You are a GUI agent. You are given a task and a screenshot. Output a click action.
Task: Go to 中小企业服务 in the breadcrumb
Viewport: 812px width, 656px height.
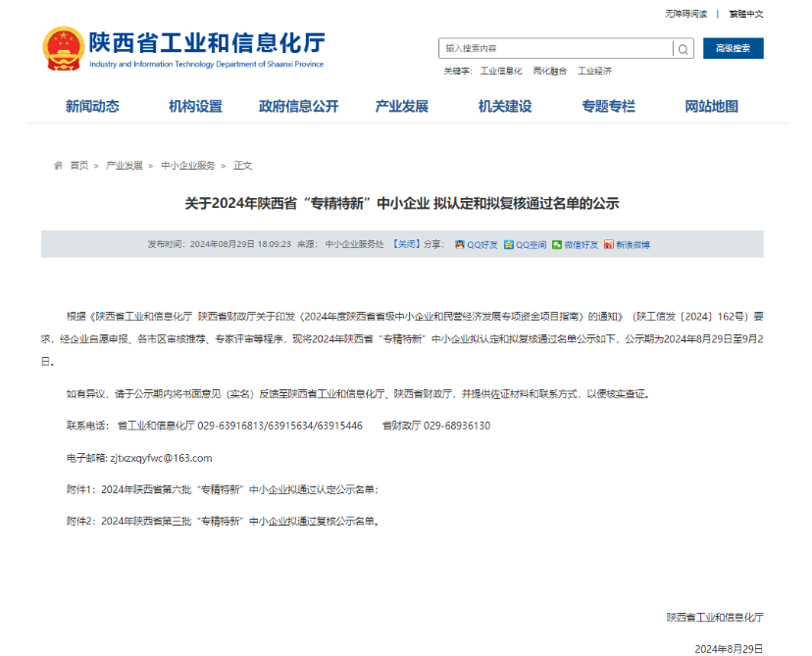click(x=187, y=166)
